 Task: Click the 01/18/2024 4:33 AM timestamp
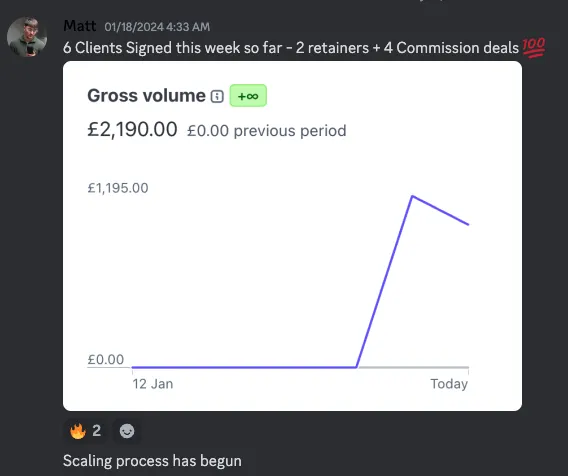tap(157, 27)
